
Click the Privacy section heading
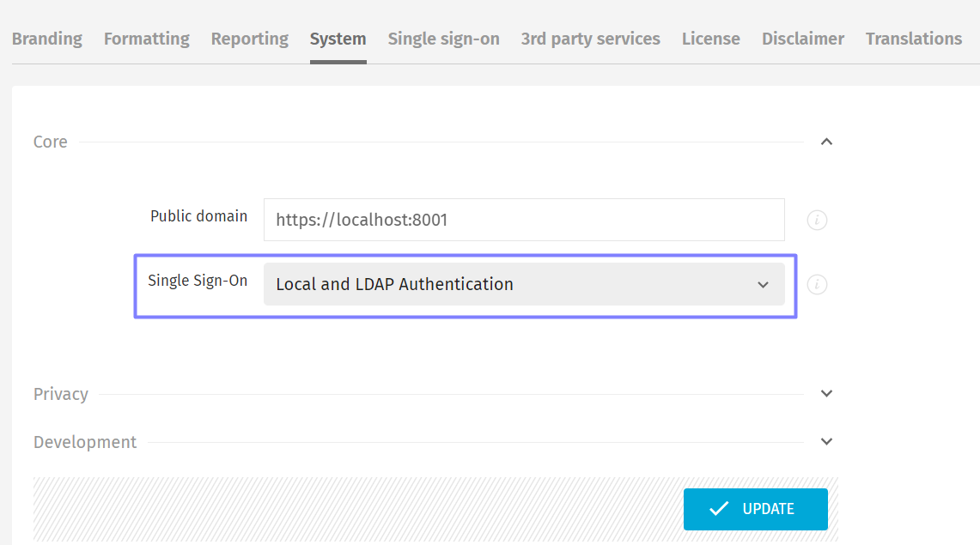(61, 394)
